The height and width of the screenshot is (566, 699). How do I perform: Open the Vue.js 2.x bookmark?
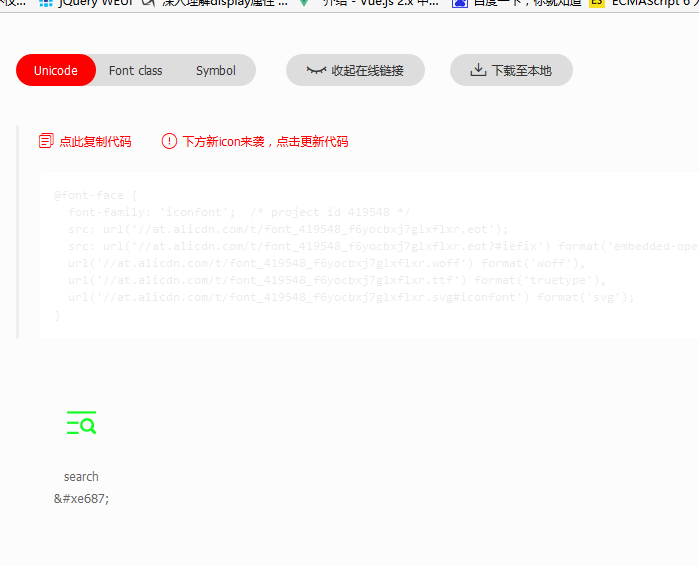(369, 3)
